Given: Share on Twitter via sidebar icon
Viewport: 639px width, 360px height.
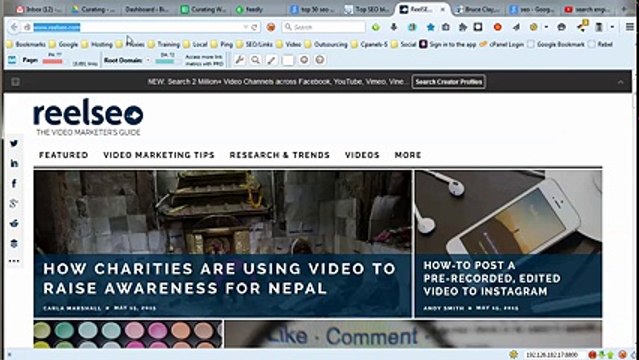Looking at the screenshot, I should (14, 143).
